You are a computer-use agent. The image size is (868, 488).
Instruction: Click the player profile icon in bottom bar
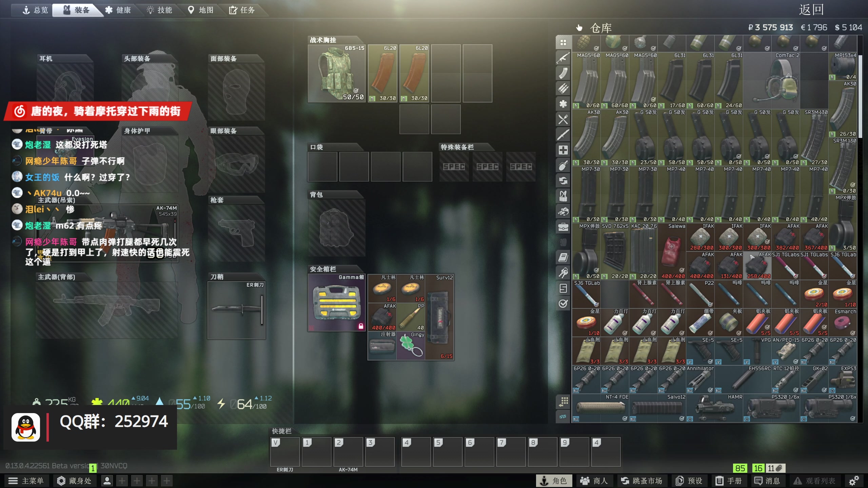coord(107,481)
